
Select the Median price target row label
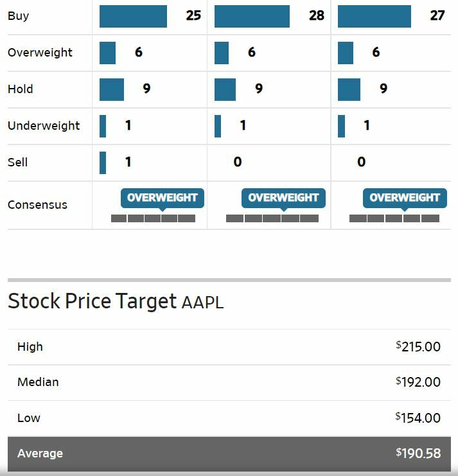click(38, 382)
